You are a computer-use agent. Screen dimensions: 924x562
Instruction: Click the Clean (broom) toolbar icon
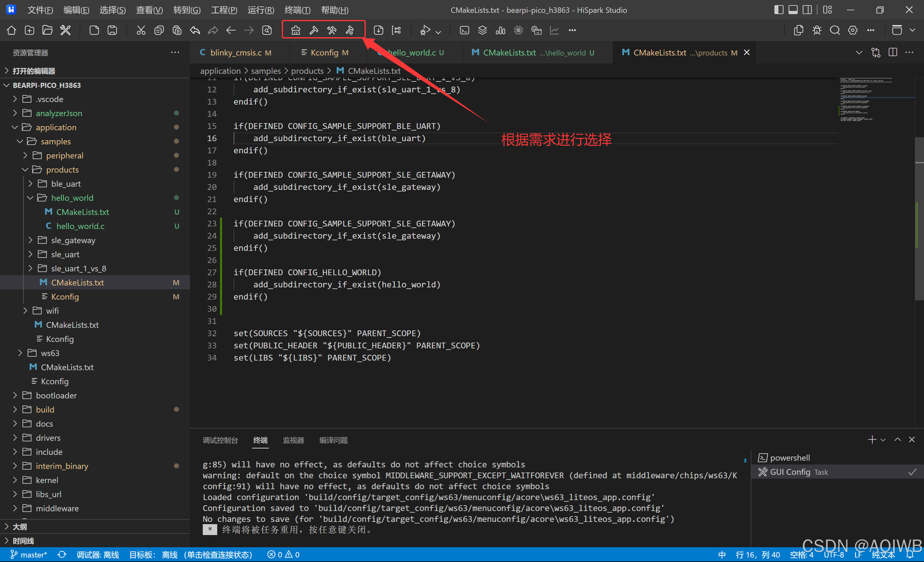coord(295,30)
